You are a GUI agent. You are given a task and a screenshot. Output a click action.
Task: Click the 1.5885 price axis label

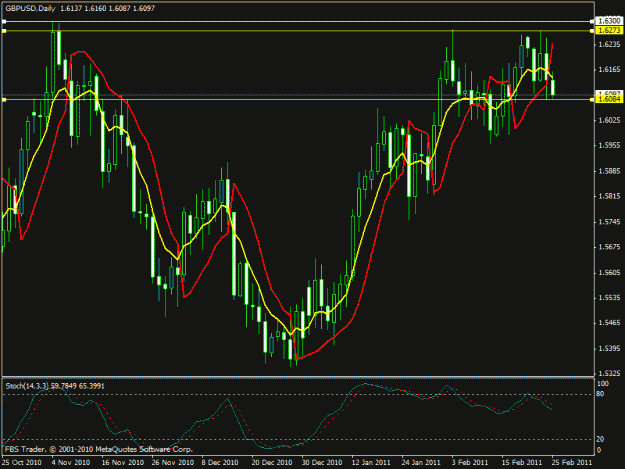[x=609, y=171]
